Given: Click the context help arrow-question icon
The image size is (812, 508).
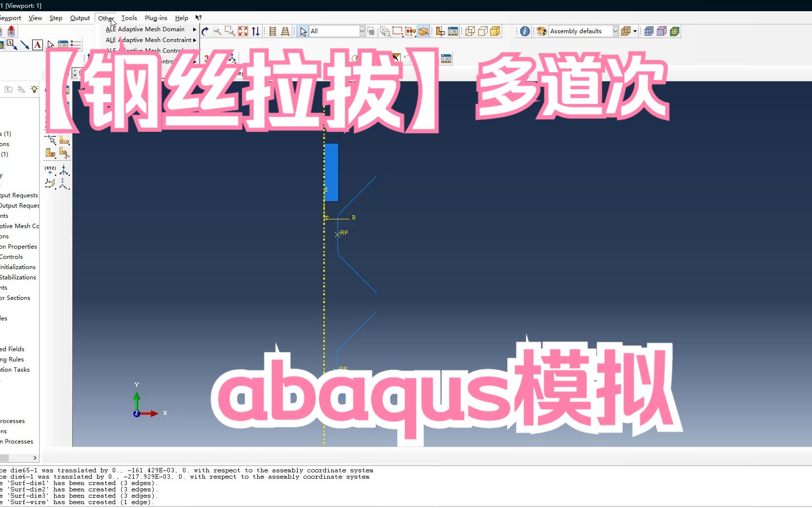Looking at the screenshot, I should pyautogui.click(x=199, y=18).
